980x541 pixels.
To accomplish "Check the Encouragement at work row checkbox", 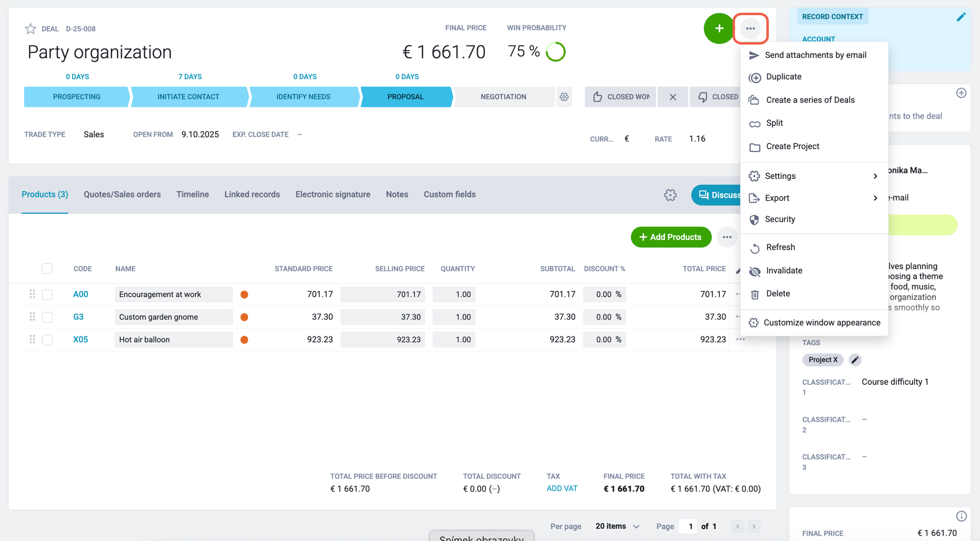I will [x=48, y=294].
